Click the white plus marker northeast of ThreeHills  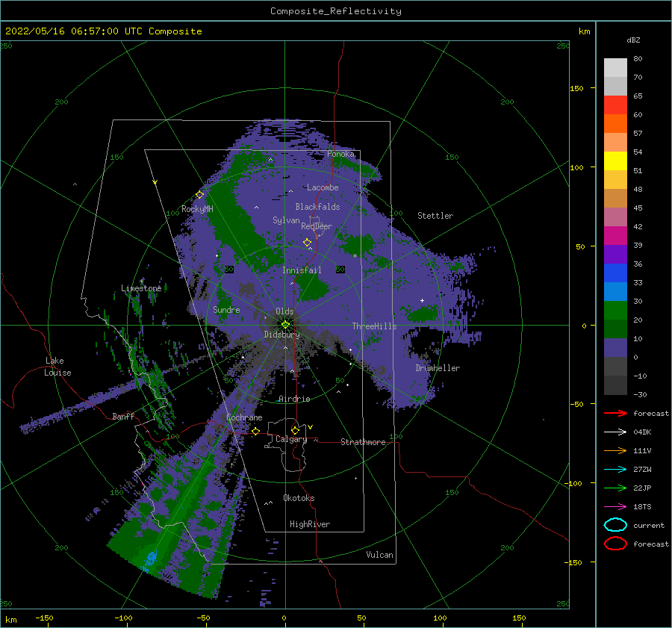(422, 300)
